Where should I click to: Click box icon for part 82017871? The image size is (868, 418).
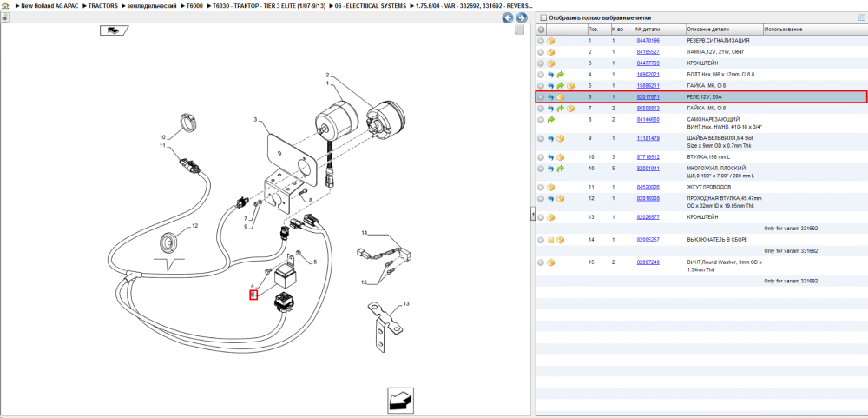[560, 97]
